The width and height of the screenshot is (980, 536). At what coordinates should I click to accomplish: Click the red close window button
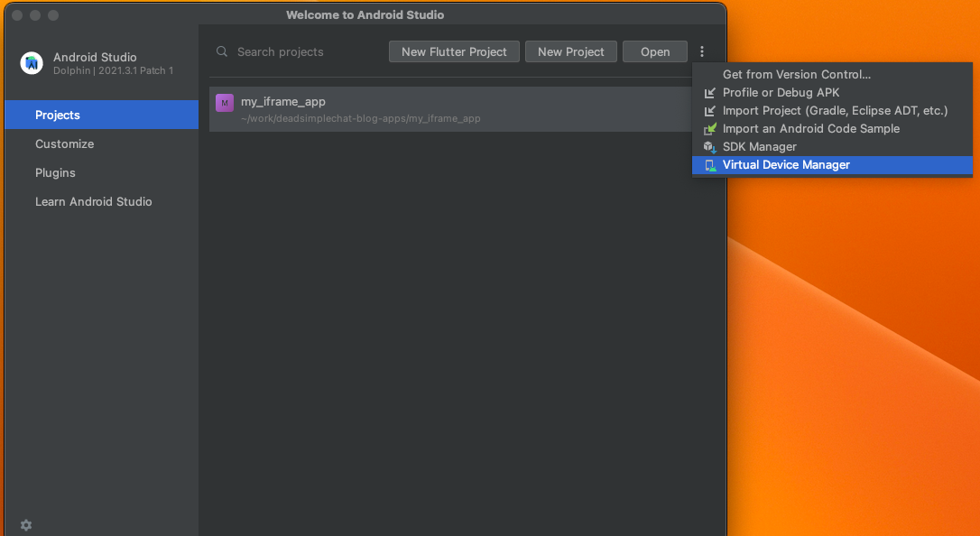pyautogui.click(x=17, y=15)
